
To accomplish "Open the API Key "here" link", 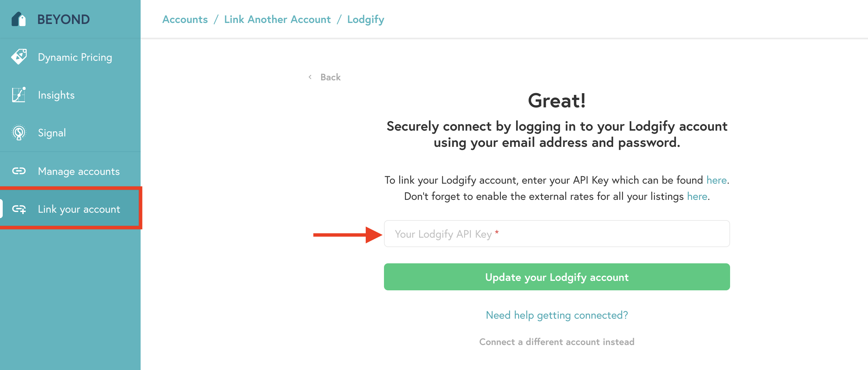I will click(716, 180).
